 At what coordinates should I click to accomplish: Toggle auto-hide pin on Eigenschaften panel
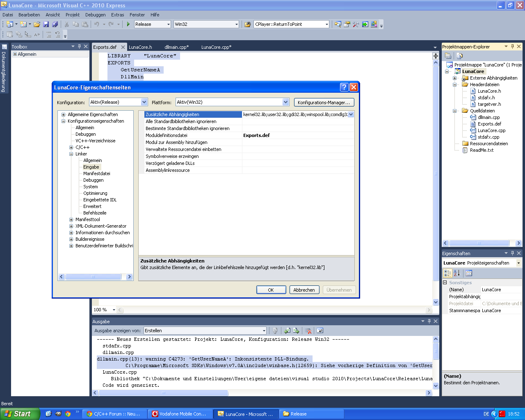coord(512,253)
